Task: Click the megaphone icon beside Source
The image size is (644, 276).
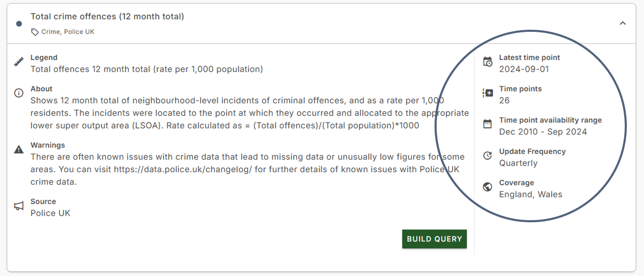Action: pos(19,207)
